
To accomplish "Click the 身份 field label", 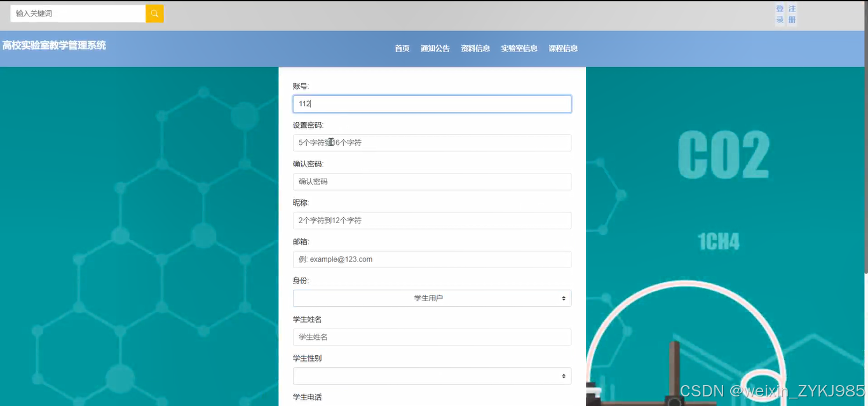I will point(301,280).
